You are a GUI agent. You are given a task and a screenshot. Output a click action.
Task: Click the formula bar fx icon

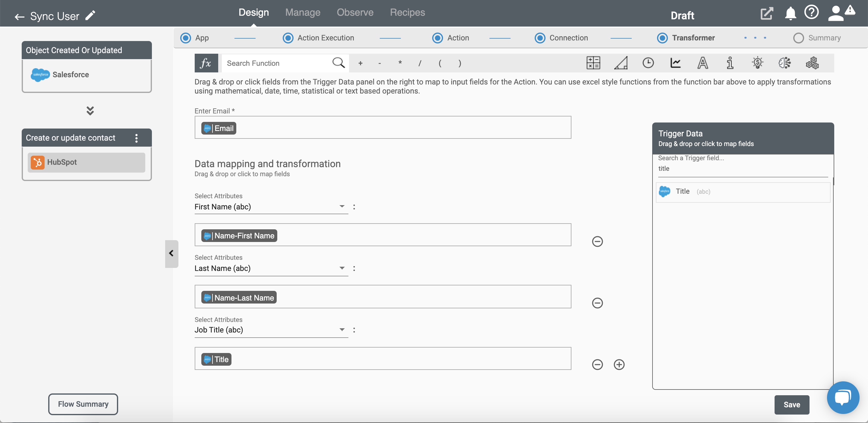[206, 63]
